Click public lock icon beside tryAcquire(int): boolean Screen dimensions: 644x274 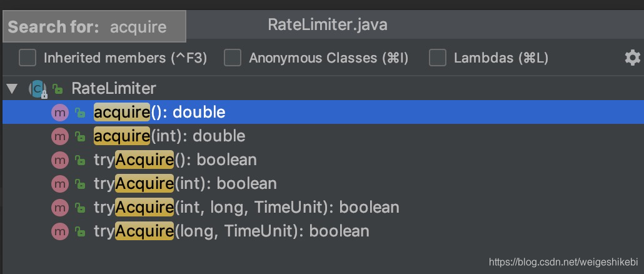[80, 184]
